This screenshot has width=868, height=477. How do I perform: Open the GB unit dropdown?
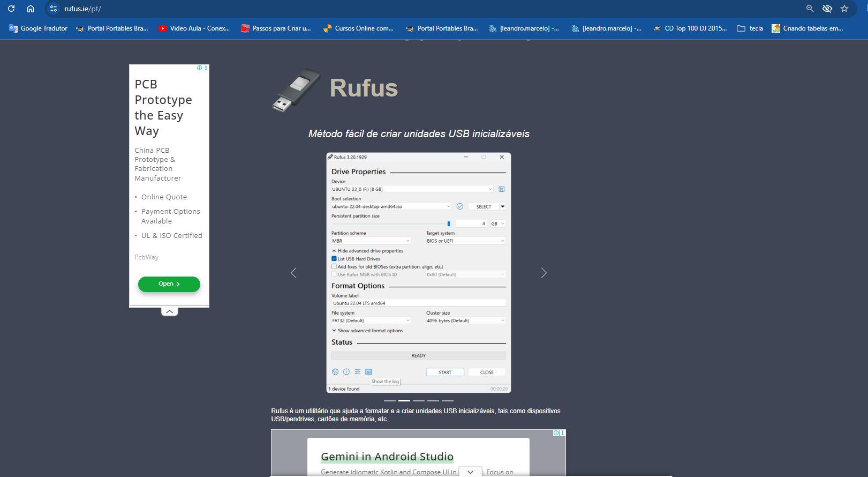(x=497, y=223)
